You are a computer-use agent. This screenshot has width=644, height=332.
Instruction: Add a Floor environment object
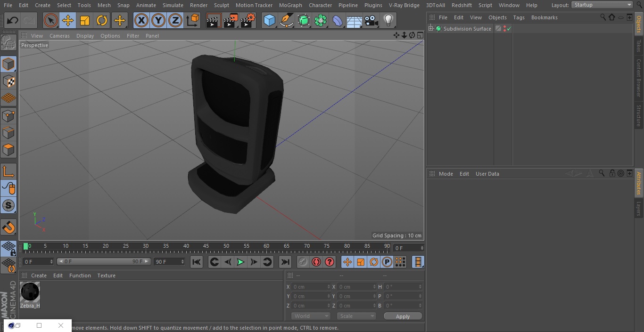point(355,20)
